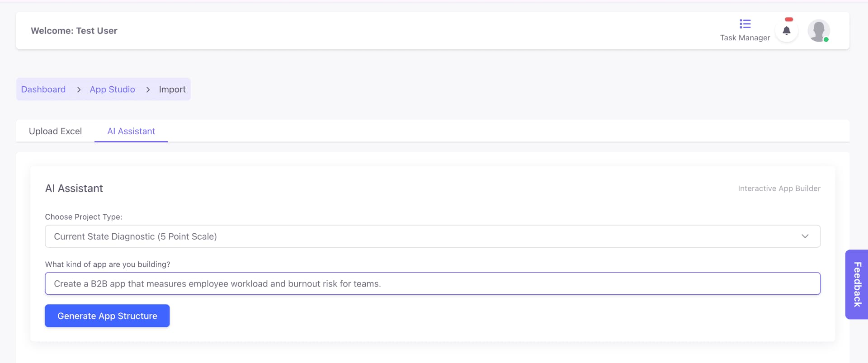Open the user profile avatar
Image resolution: width=868 pixels, height=363 pixels.
(x=819, y=31)
